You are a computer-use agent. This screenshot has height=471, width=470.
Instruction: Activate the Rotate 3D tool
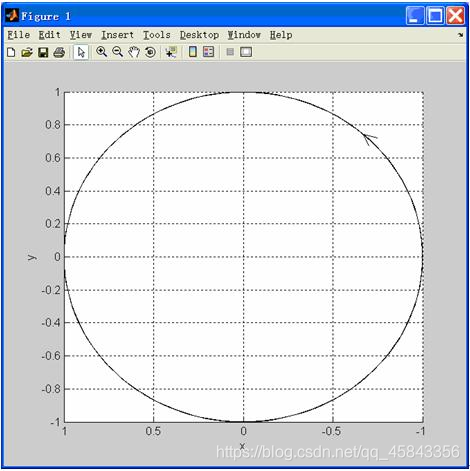[150, 52]
